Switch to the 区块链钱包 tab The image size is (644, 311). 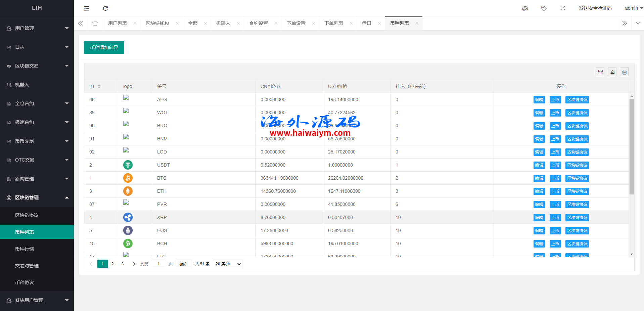[157, 23]
